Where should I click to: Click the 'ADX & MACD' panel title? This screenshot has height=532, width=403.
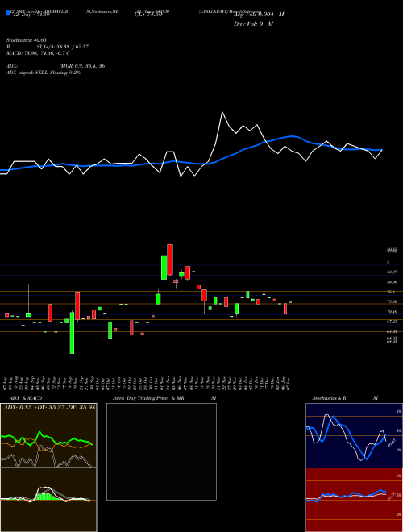[26, 398]
